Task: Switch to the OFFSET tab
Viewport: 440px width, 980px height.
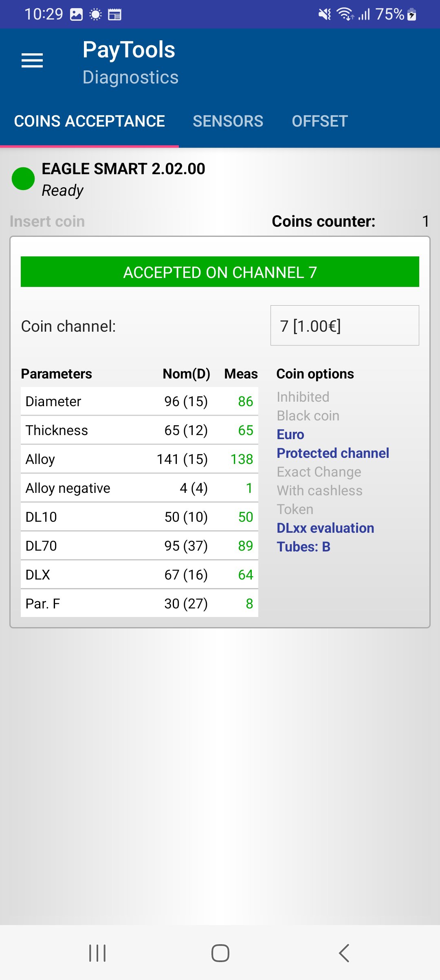Action: (x=320, y=121)
